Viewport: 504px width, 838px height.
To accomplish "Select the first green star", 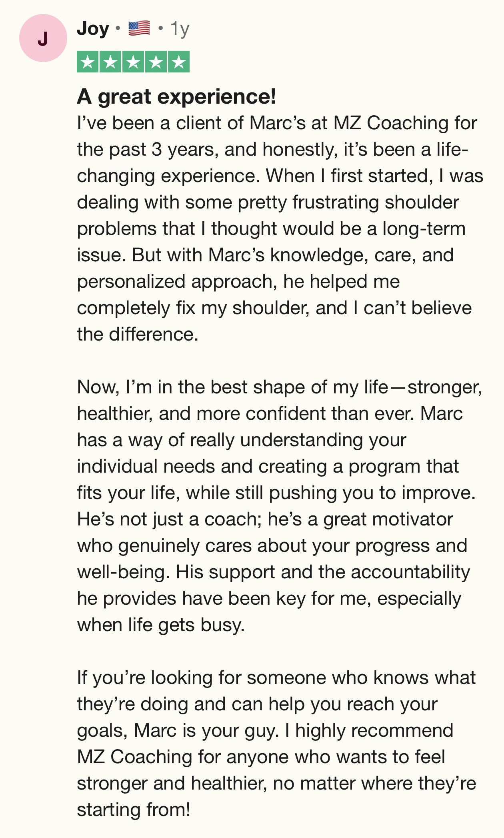I will coord(88,62).
